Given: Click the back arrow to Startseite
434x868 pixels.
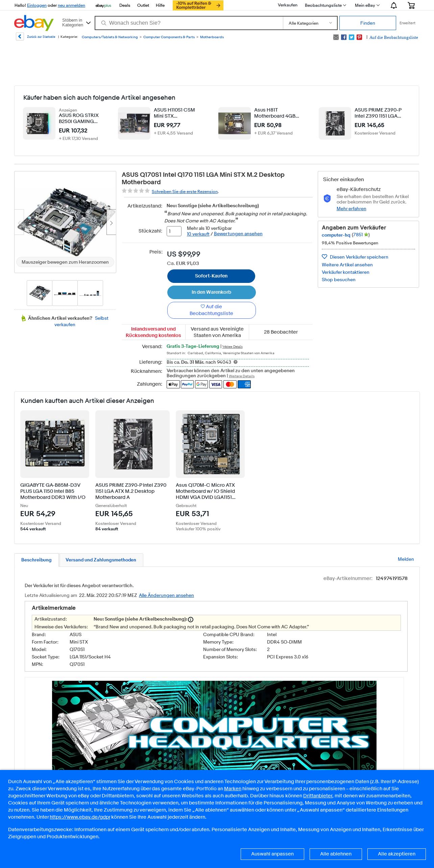Looking at the screenshot, I should 20,37.
